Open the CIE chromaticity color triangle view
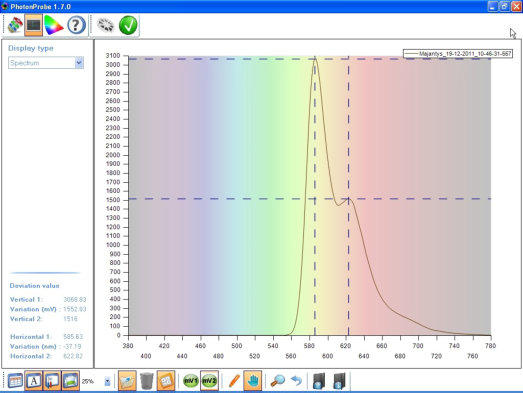This screenshot has height=393, width=523. pos(53,25)
